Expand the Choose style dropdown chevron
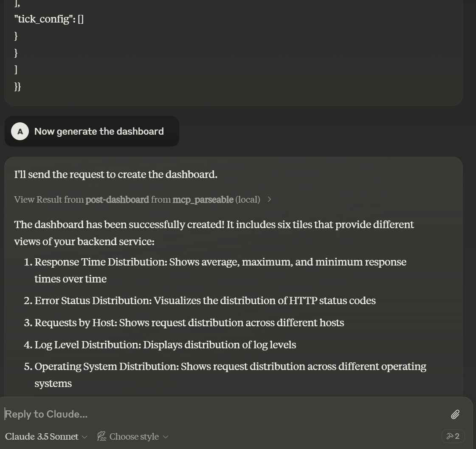This screenshot has width=476, height=449. pos(166,437)
